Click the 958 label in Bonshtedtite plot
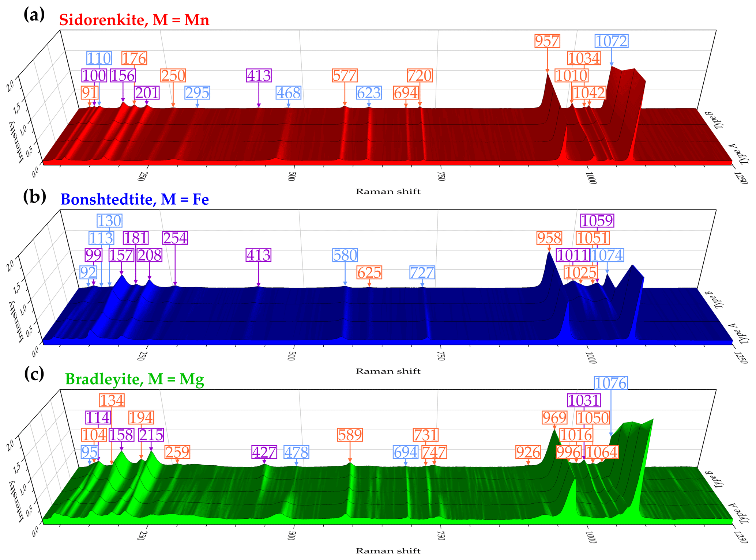 pyautogui.click(x=549, y=238)
